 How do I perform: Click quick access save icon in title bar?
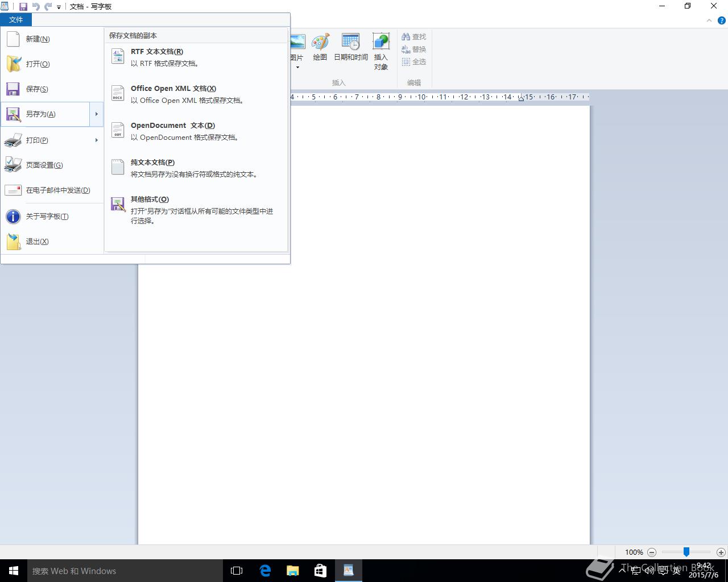tap(23, 7)
